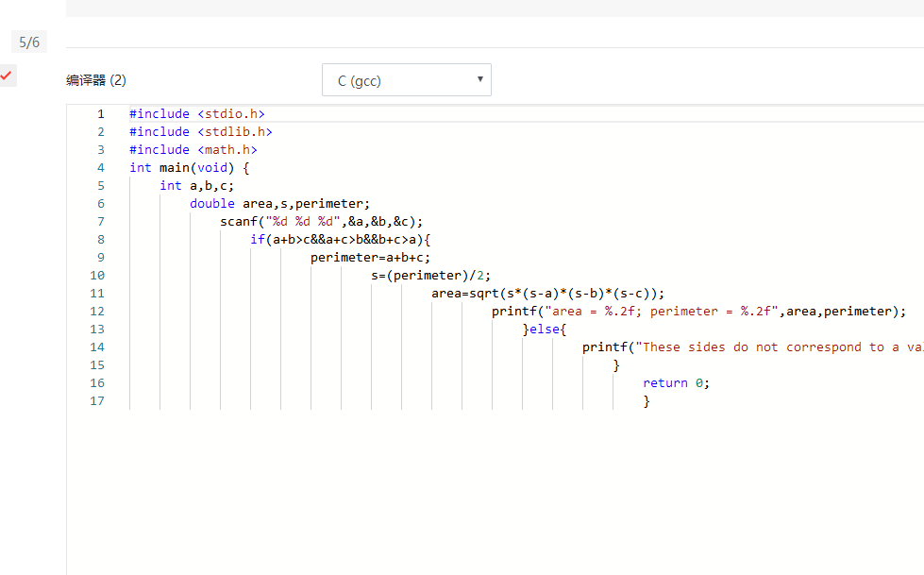Click the red checkmark icon
The height and width of the screenshot is (575, 924).
click(7, 75)
